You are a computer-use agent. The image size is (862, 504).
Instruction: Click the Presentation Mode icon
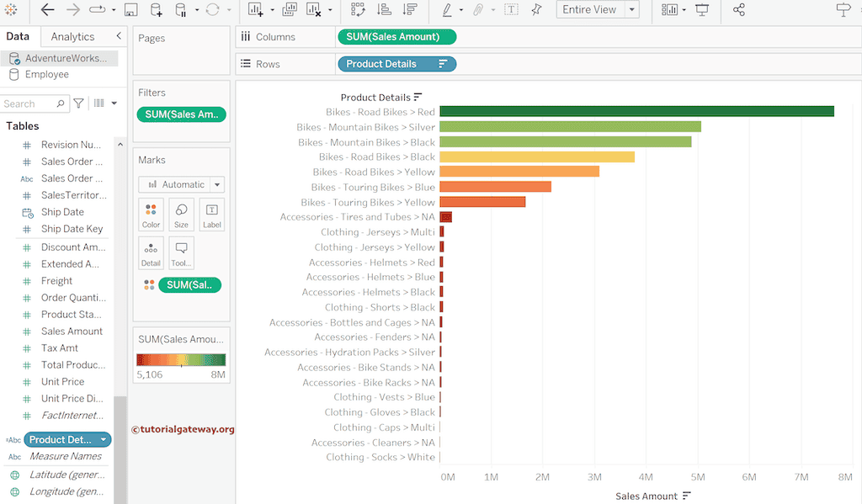coord(702,10)
